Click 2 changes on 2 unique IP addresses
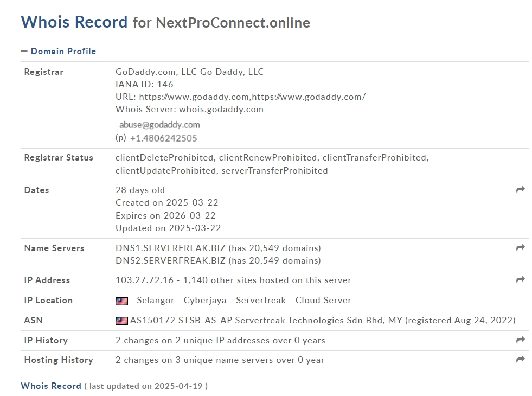This screenshot has width=532, height=396. (x=220, y=340)
